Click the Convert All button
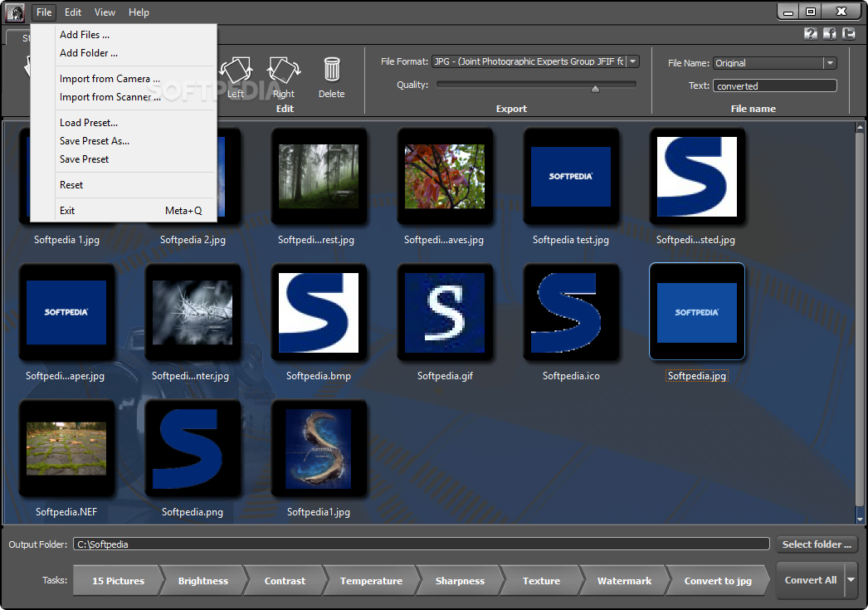The image size is (868, 610). (x=810, y=580)
